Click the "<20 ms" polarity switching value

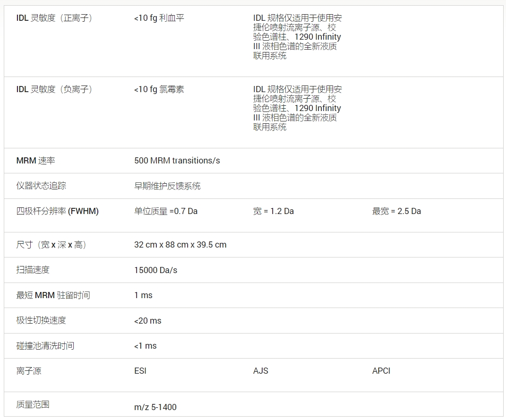point(147,321)
